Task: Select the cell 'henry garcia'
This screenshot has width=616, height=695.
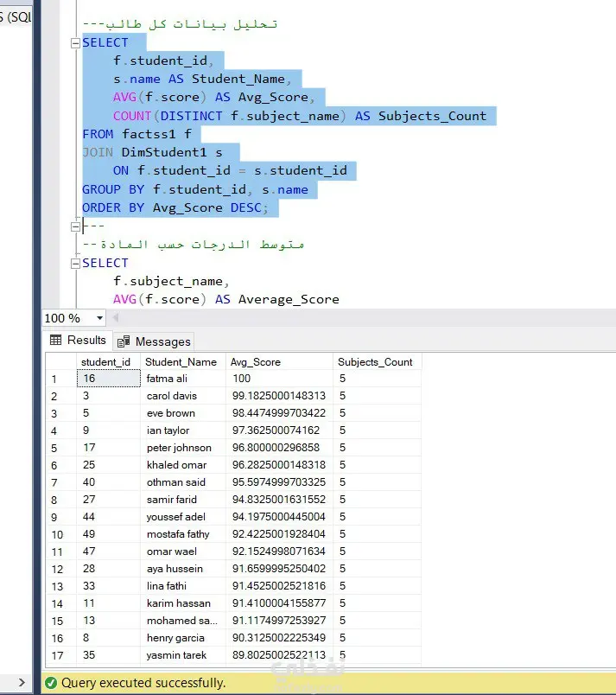Action: (183, 638)
